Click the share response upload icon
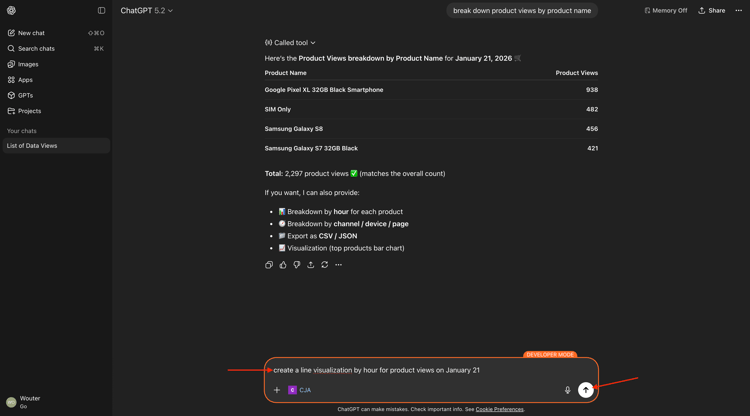Screen dimensions: 750x416 [310, 265]
